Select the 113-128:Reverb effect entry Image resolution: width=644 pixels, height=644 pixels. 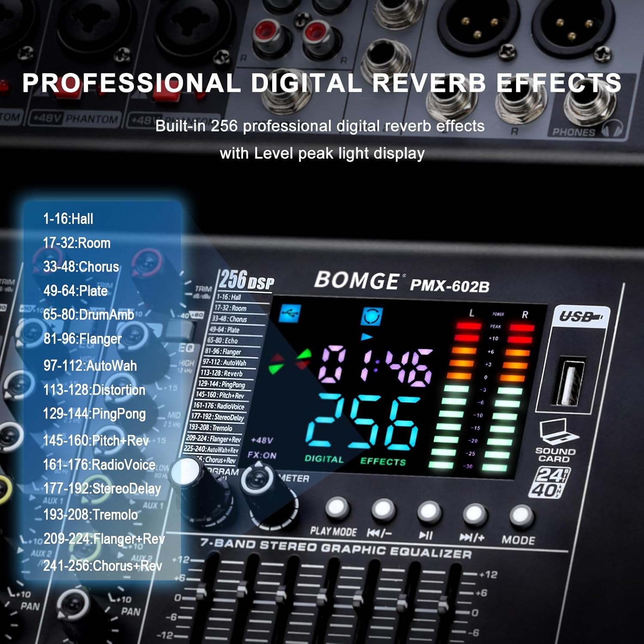[222, 373]
